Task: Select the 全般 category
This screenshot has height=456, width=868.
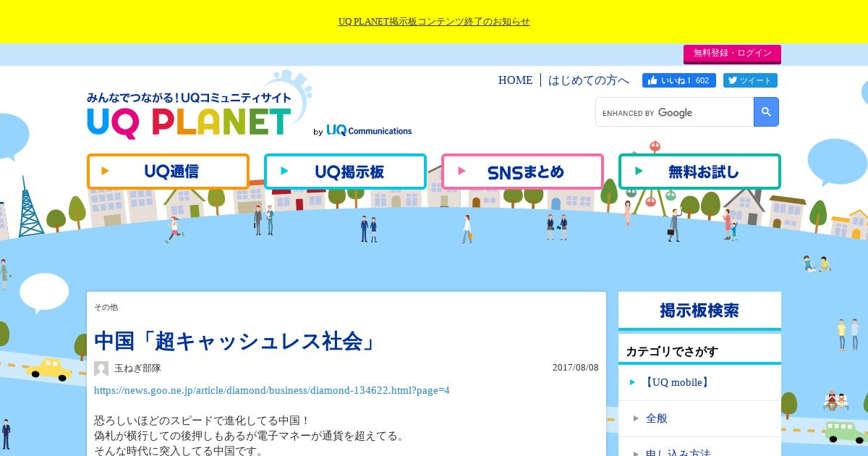Action: pyautogui.click(x=699, y=418)
